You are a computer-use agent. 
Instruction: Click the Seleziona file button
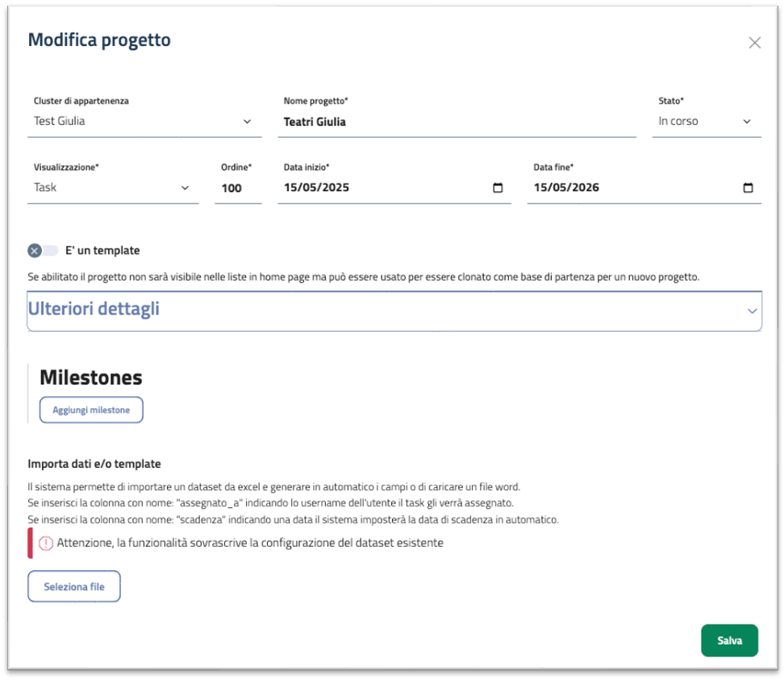[73, 586]
